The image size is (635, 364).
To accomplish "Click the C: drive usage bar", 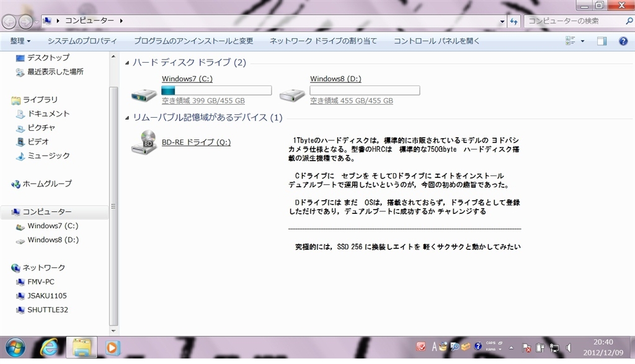I will point(216,91).
